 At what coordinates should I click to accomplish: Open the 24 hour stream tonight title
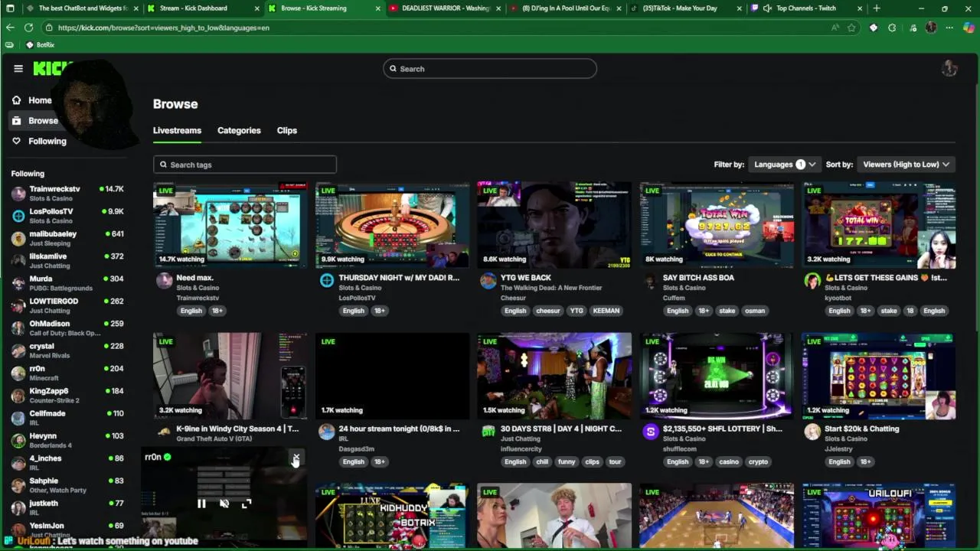click(x=399, y=429)
